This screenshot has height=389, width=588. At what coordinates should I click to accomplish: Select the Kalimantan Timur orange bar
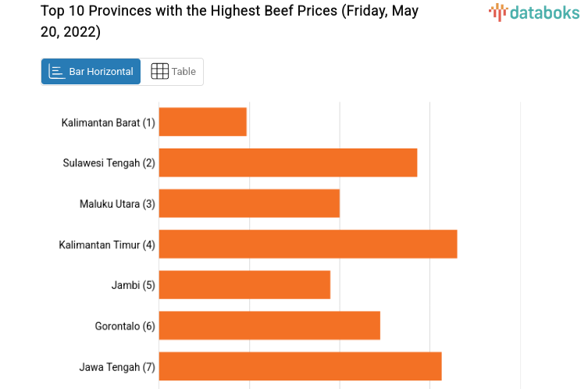308,244
